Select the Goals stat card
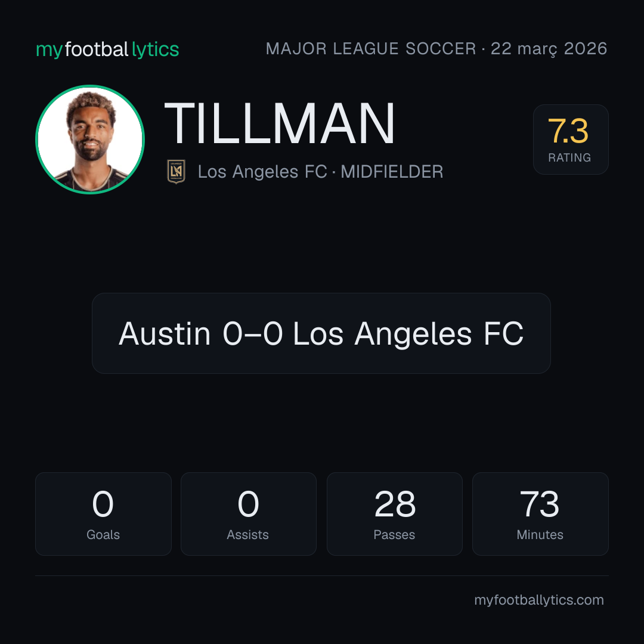The height and width of the screenshot is (644, 644). (x=103, y=514)
